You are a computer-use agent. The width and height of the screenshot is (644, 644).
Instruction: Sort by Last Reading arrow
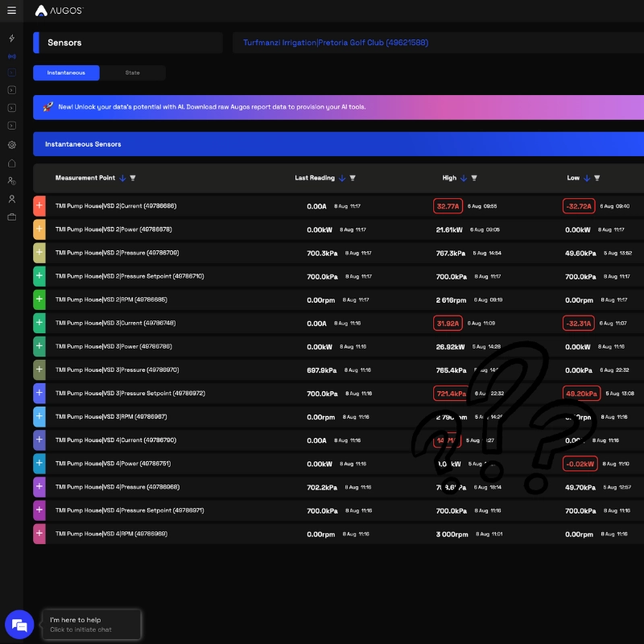tap(342, 178)
